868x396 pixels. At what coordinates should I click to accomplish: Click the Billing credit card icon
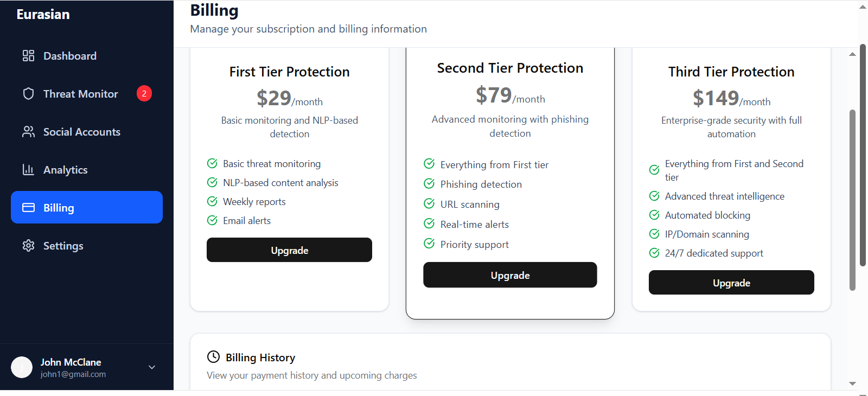coord(28,208)
